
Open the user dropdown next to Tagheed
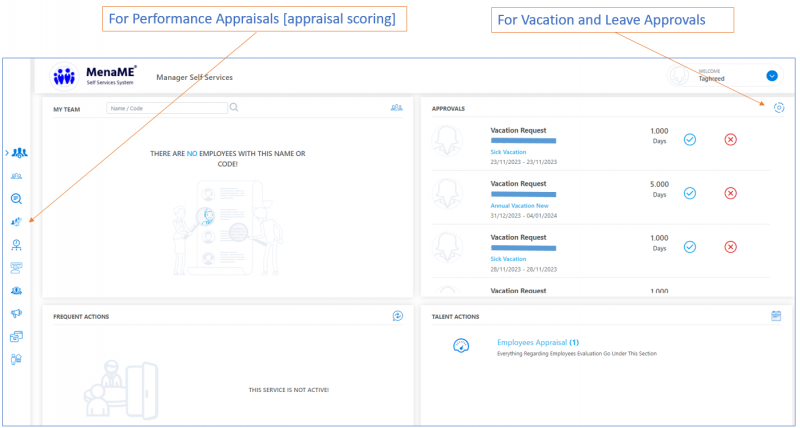[x=771, y=76]
